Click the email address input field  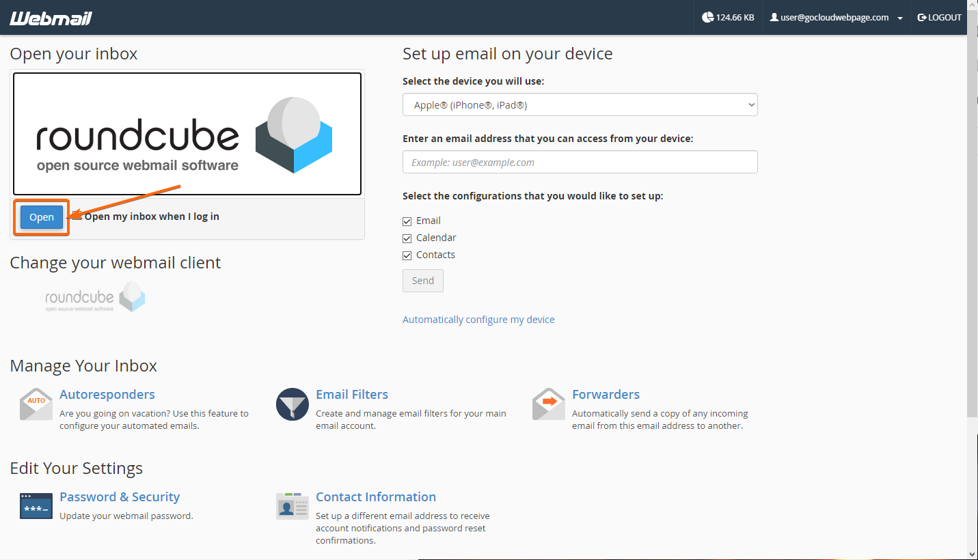[580, 162]
